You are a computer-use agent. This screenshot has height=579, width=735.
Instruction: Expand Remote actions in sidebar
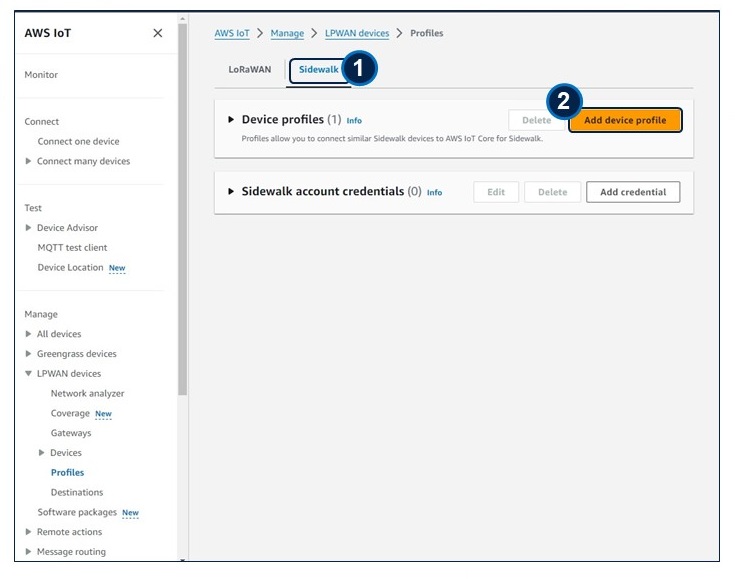coord(28,532)
